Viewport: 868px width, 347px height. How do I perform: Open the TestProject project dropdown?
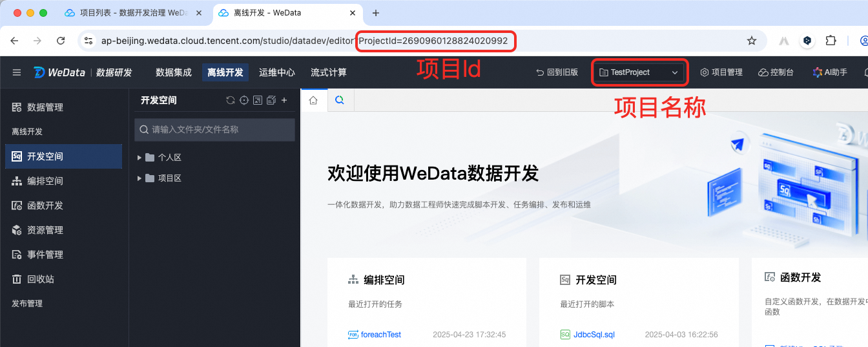click(639, 72)
